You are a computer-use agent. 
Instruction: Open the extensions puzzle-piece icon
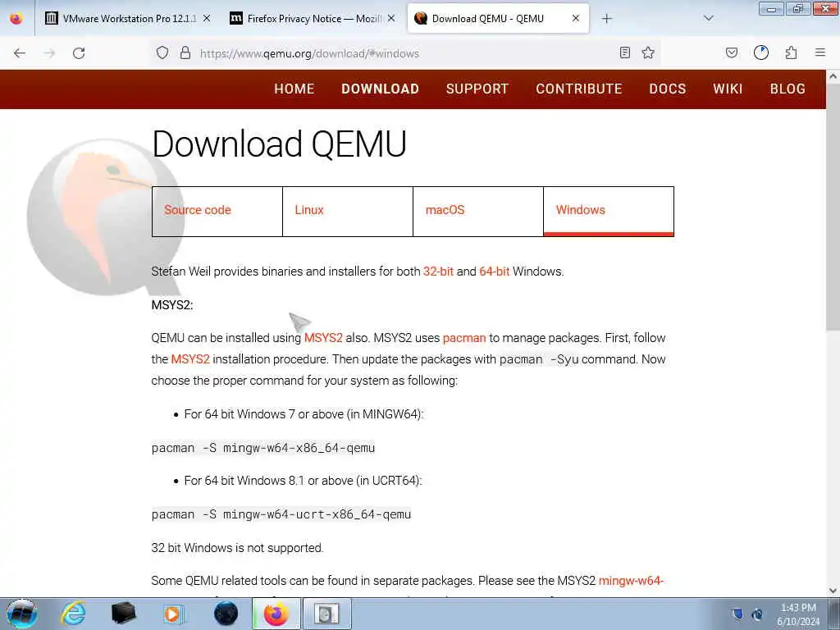[791, 52]
